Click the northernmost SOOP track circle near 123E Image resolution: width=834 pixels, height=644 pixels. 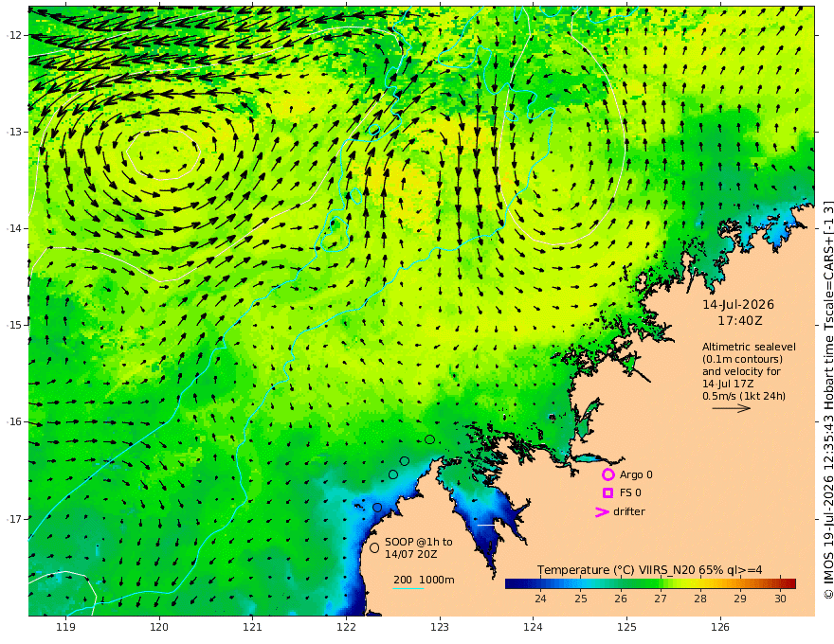(429, 439)
